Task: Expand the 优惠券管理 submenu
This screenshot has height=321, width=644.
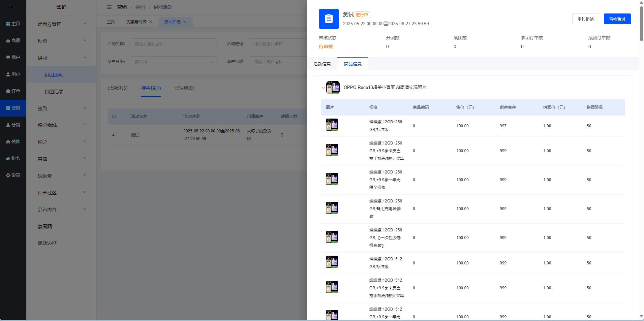Action: [61, 24]
